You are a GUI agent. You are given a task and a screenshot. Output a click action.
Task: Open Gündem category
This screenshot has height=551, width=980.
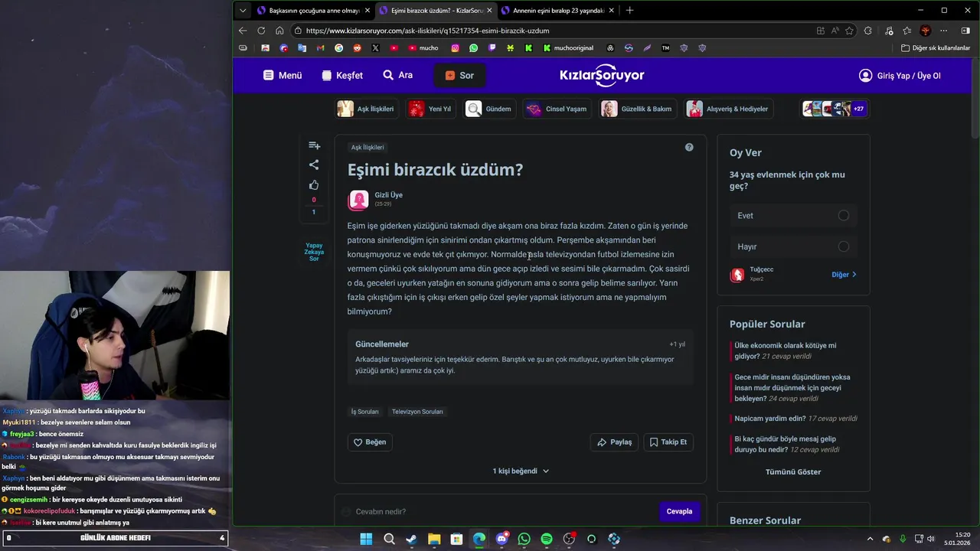[x=489, y=109]
